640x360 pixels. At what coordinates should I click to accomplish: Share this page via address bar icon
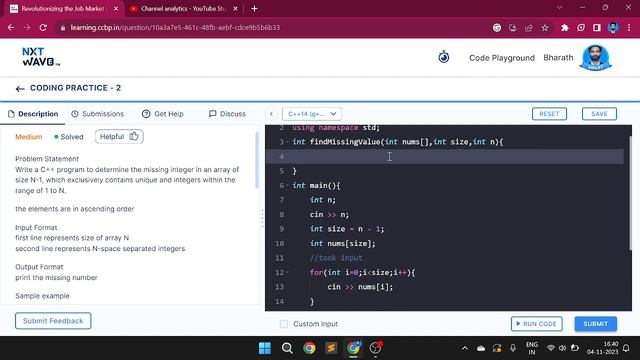coord(529,28)
